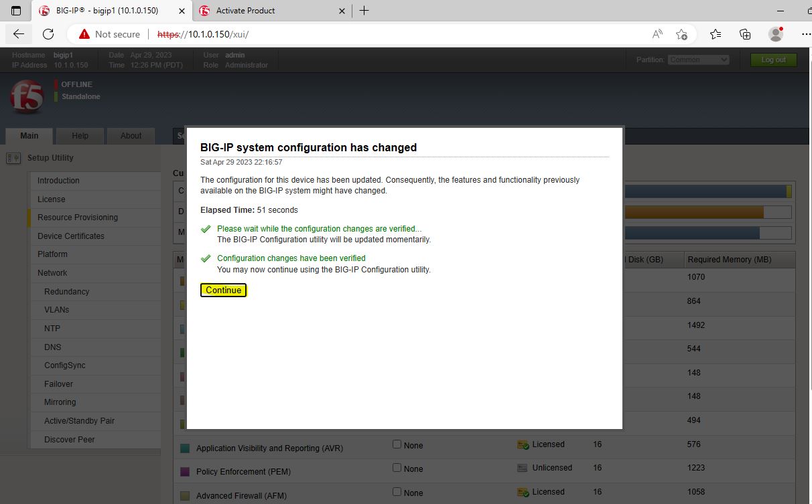Open the browser Favorites list icon
This screenshot has height=504, width=812.
(716, 34)
